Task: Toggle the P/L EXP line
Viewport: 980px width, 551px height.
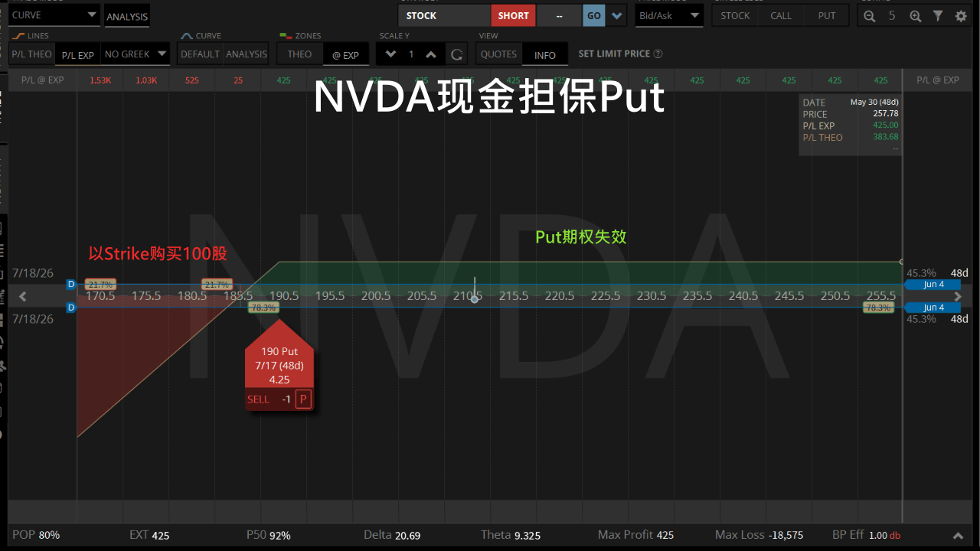Action: pos(77,55)
